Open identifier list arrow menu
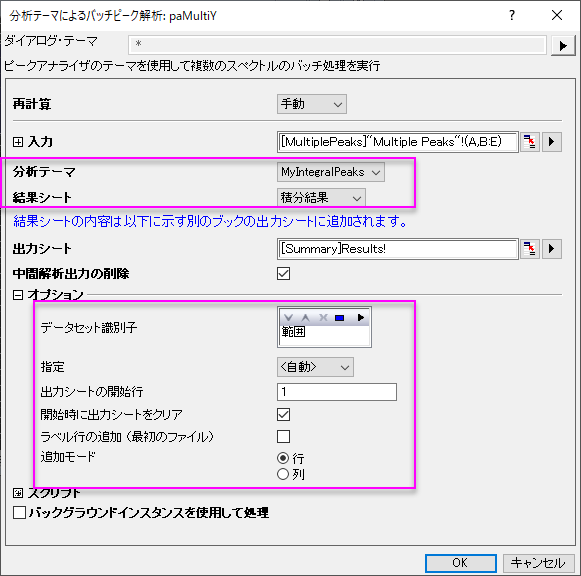This screenshot has height=576, width=581. click(360, 318)
